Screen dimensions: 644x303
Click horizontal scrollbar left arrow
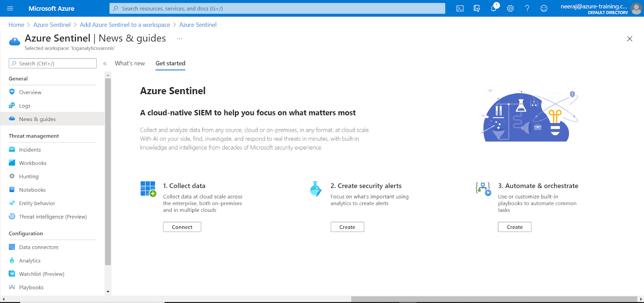pos(3,299)
